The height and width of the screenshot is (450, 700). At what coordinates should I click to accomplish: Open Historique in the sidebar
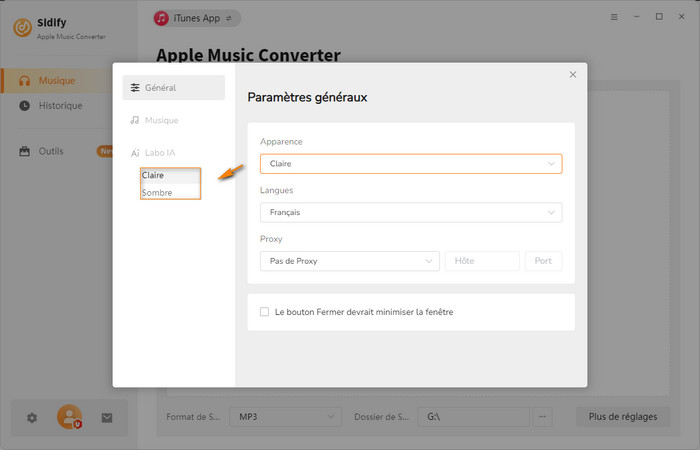pyautogui.click(x=59, y=106)
